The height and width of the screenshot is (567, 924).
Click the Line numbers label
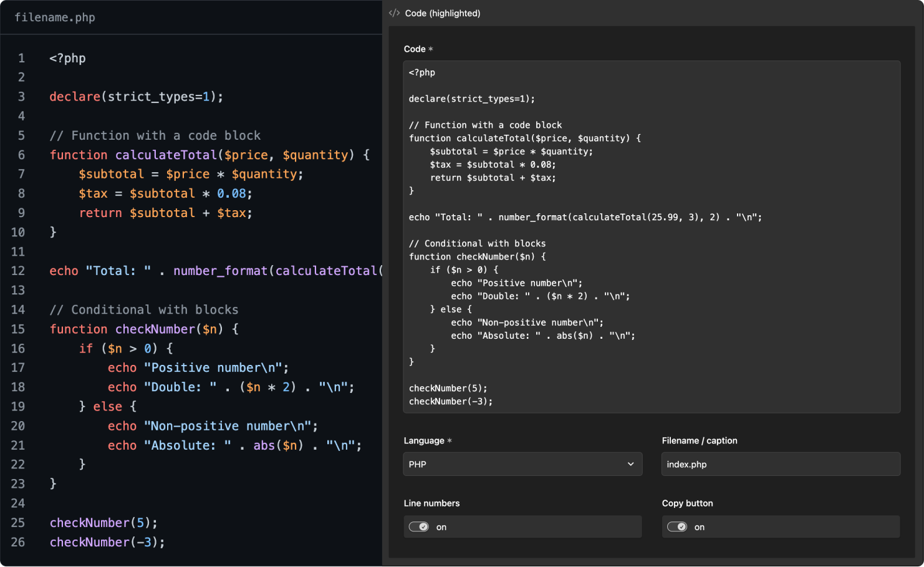pos(431,503)
